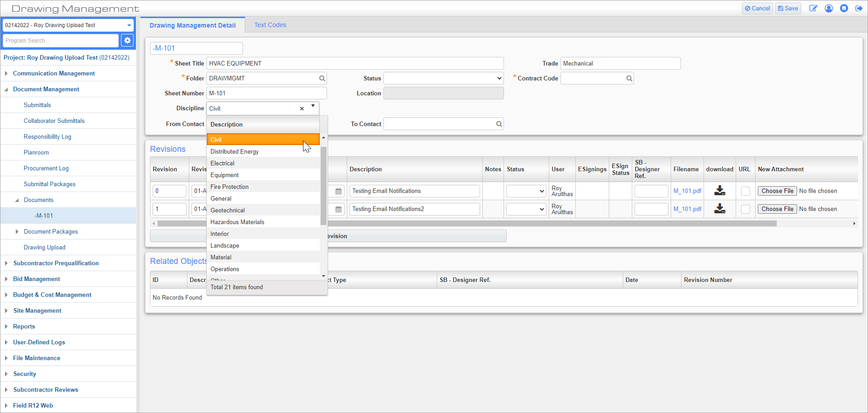Click the discipline list vertical scrollbar

pyautogui.click(x=323, y=186)
